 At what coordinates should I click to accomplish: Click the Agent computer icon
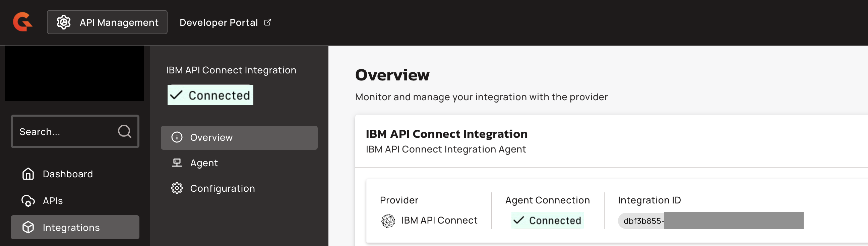pos(177,163)
